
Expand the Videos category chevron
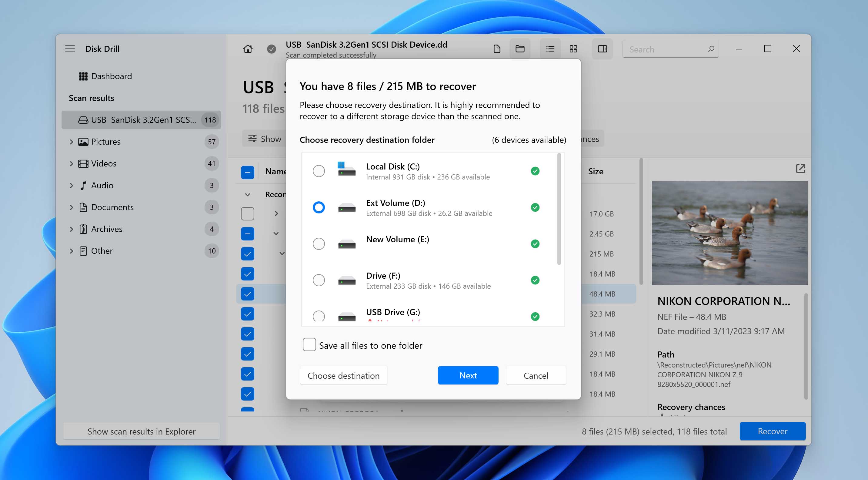tap(72, 164)
